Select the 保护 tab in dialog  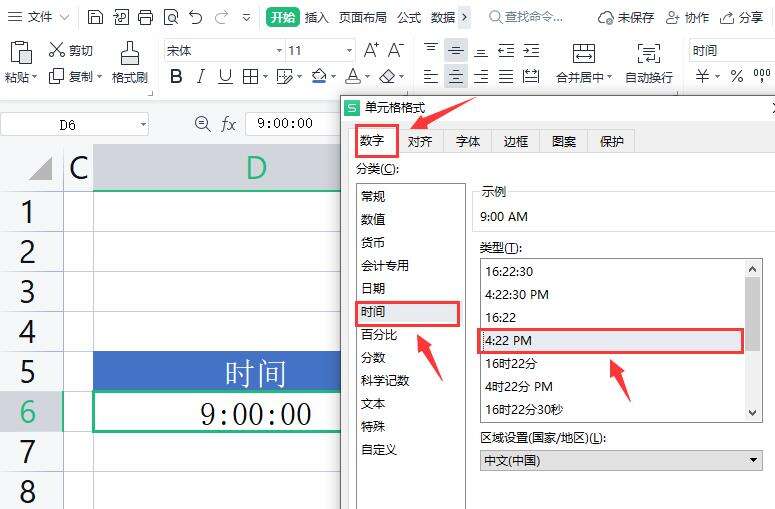[x=611, y=142]
